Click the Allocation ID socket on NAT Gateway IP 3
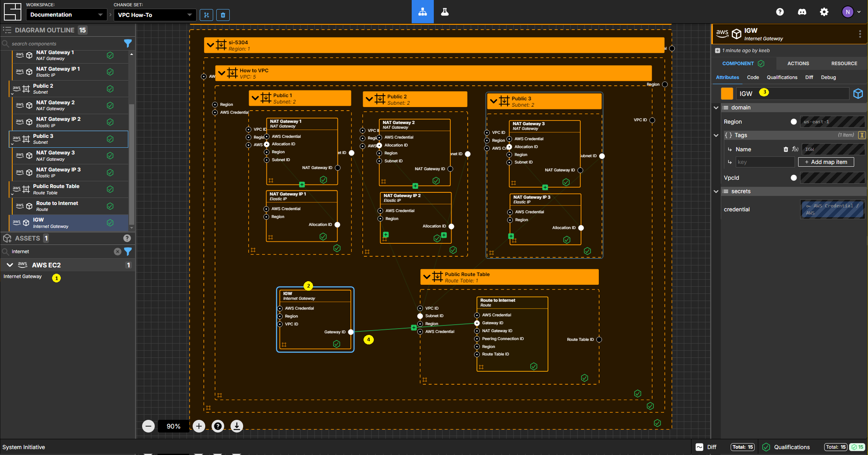 (581, 228)
